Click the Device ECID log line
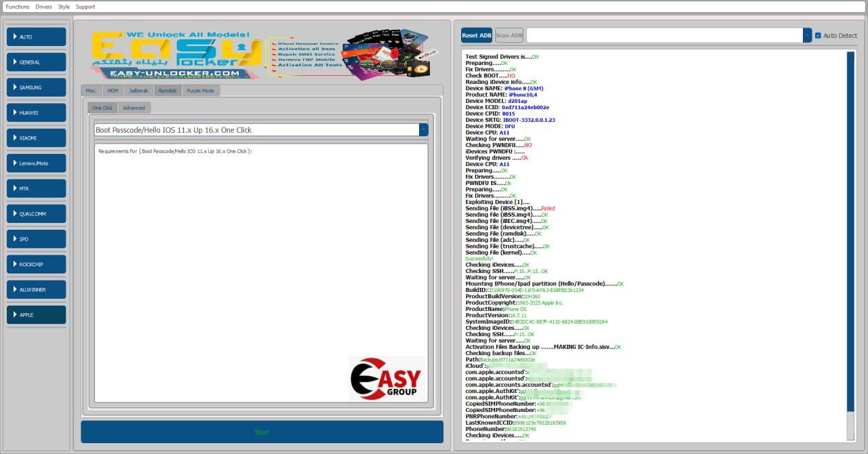The height and width of the screenshot is (454, 868). [507, 107]
